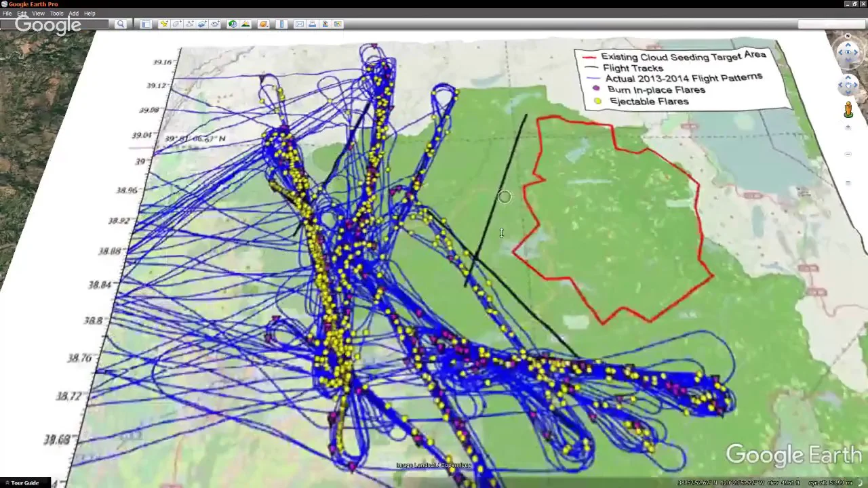The width and height of the screenshot is (868, 488).
Task: Click the Record a Tour icon
Action: coord(215,24)
